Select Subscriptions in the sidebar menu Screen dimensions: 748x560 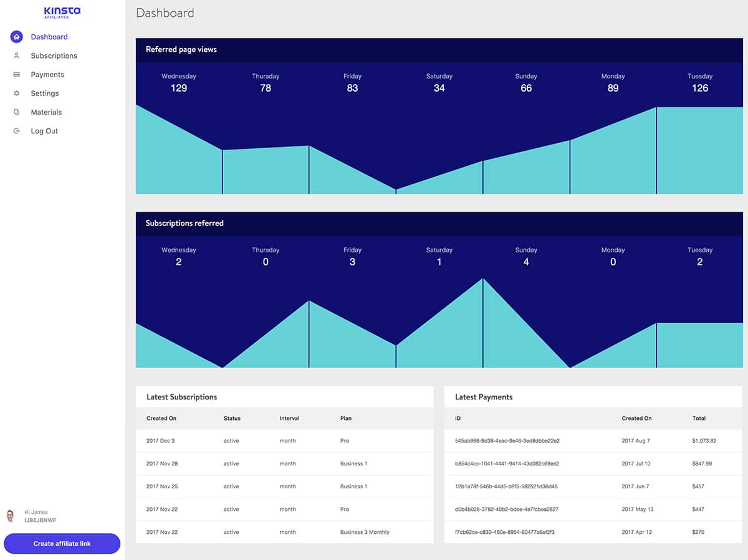(x=54, y=55)
